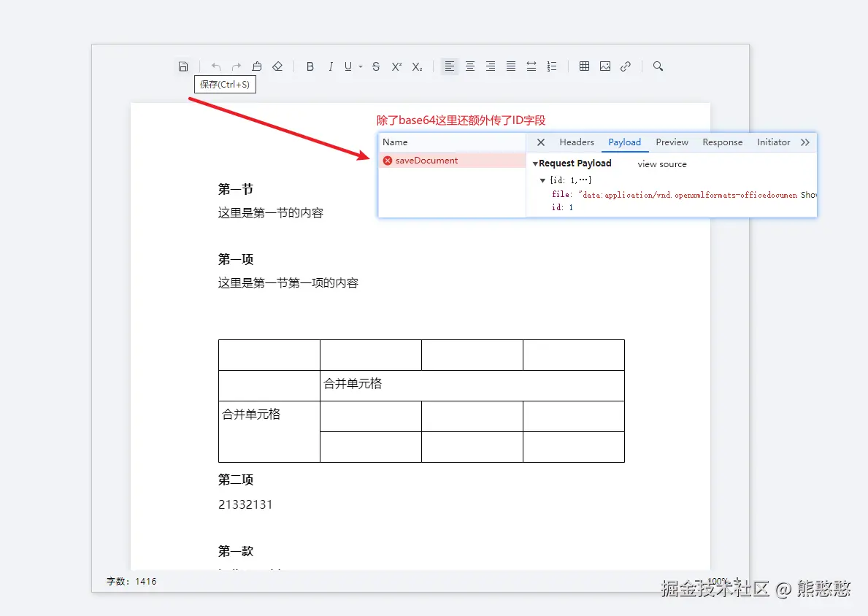
Task: Click the word count 字数: 1416
Action: [131, 581]
